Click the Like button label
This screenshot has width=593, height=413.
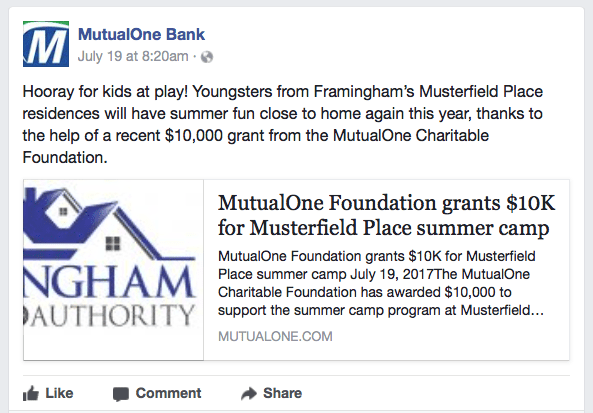(59, 393)
